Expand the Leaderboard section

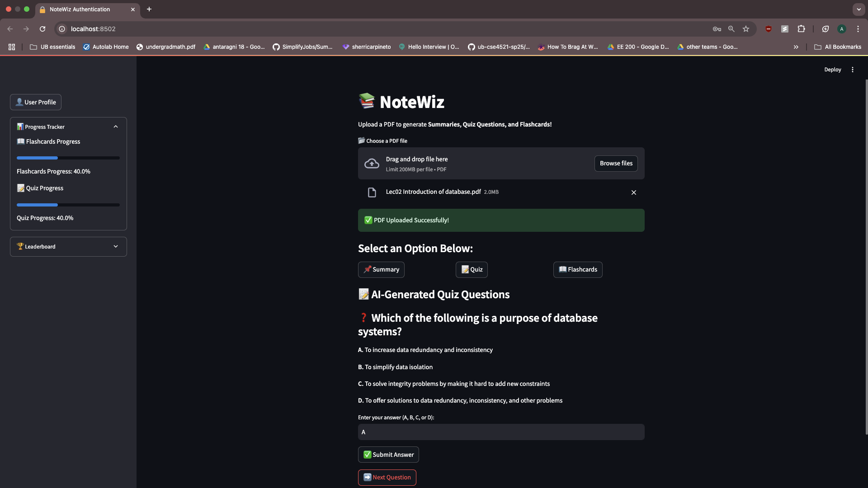tap(116, 247)
